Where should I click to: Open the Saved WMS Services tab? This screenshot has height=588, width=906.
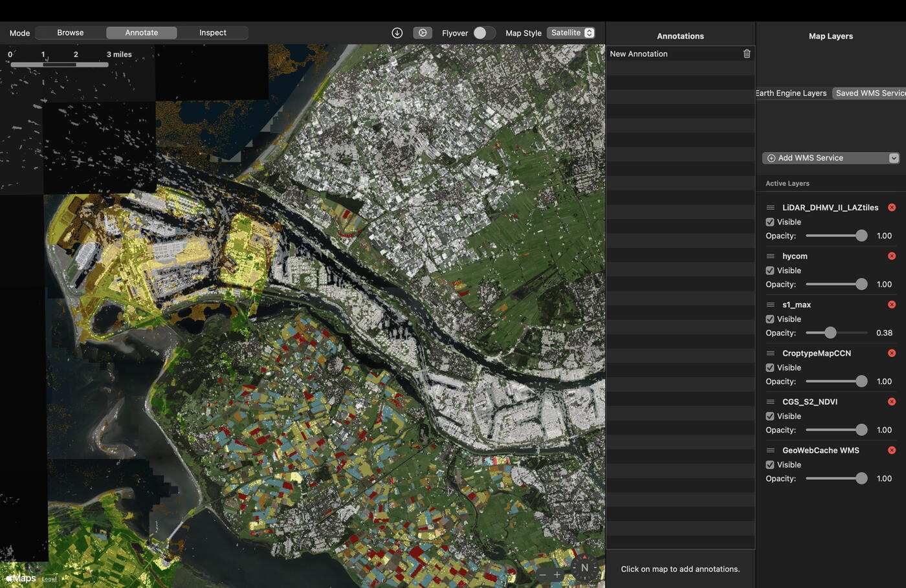pos(869,93)
